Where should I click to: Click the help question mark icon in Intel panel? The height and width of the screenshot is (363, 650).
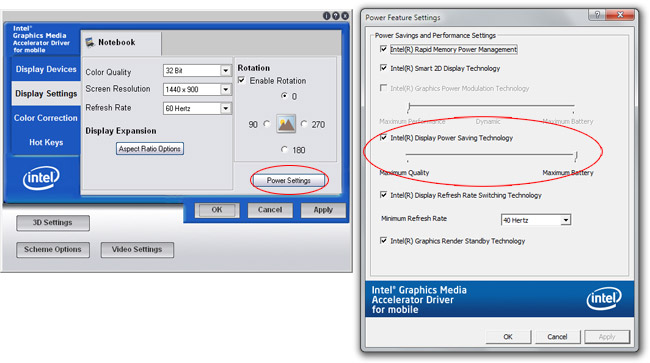(336, 16)
